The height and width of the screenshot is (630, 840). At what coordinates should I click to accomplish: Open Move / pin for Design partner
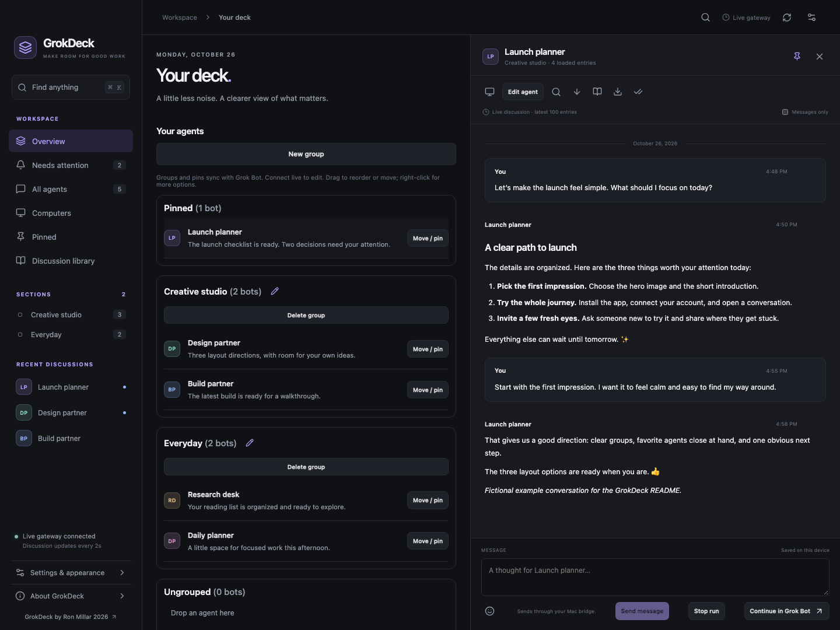(x=428, y=349)
